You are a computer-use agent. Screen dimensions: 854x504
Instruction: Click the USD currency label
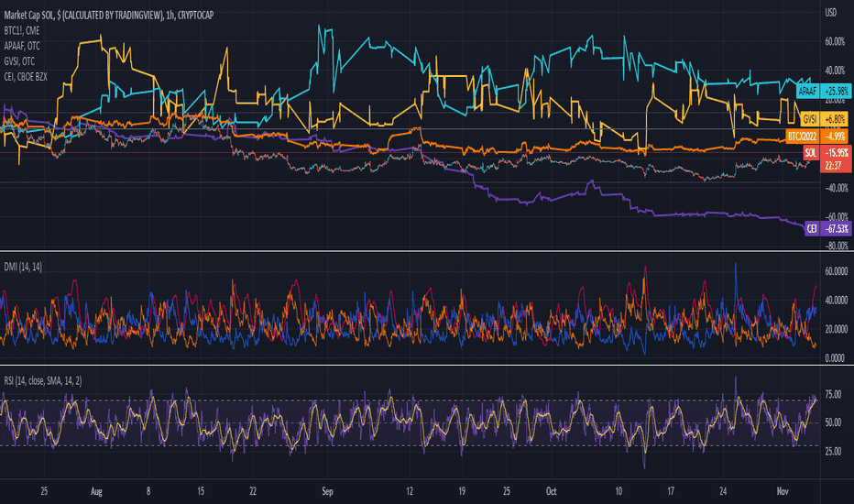[830, 13]
